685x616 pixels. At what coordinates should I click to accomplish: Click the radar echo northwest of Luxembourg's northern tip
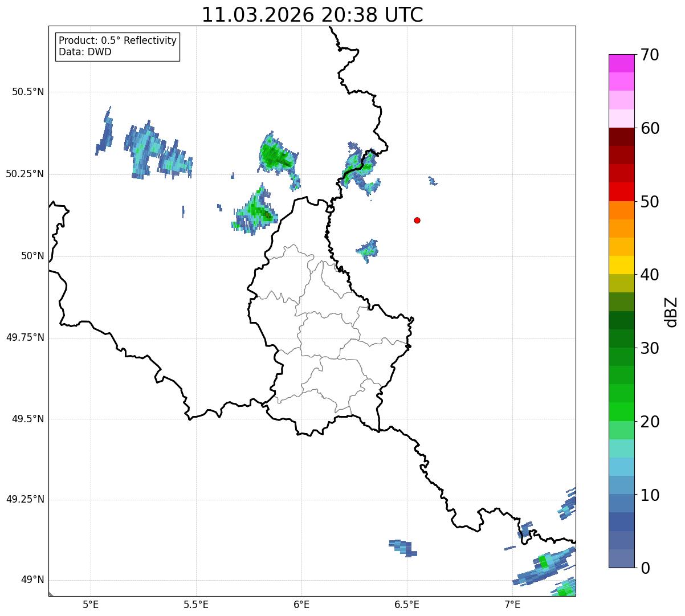(x=255, y=211)
